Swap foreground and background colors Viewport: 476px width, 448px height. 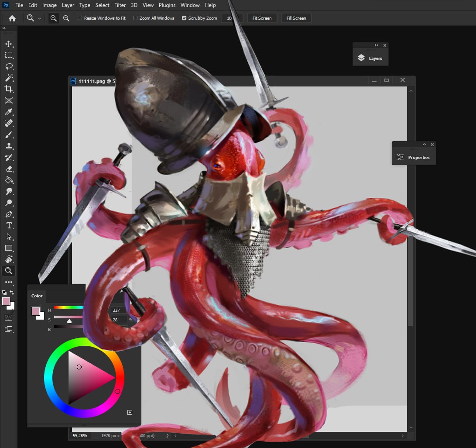pos(12,292)
